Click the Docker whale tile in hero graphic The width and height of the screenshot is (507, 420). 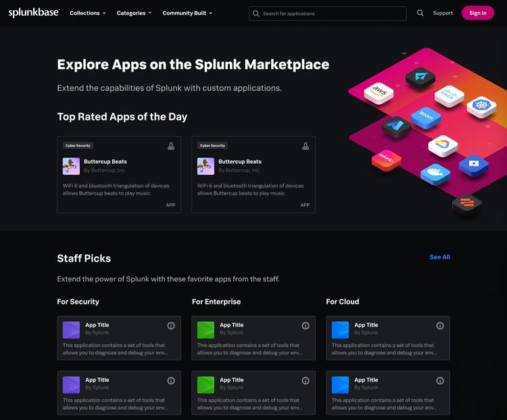pos(435,173)
